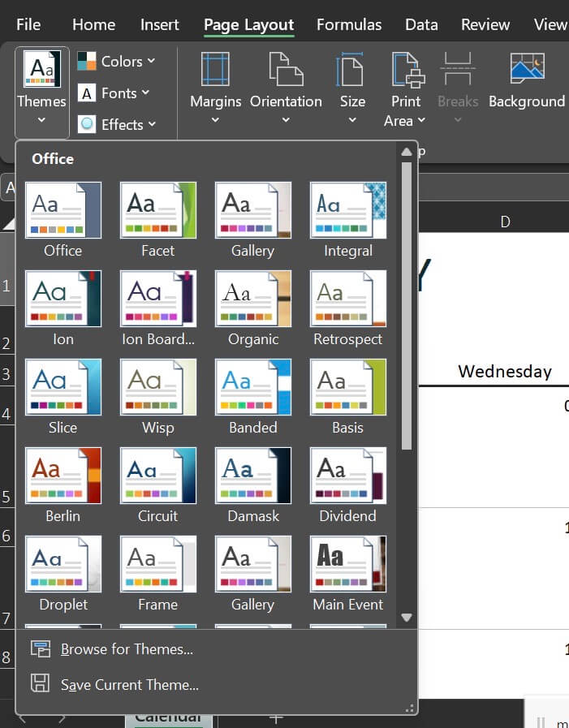Expand the theme Fonts dropdown

[x=114, y=93]
